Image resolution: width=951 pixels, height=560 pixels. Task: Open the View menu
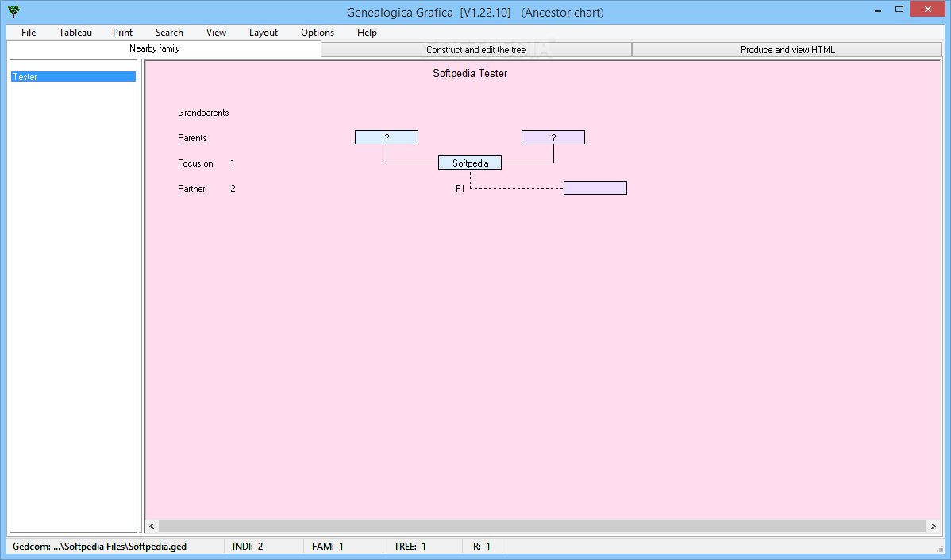216,33
